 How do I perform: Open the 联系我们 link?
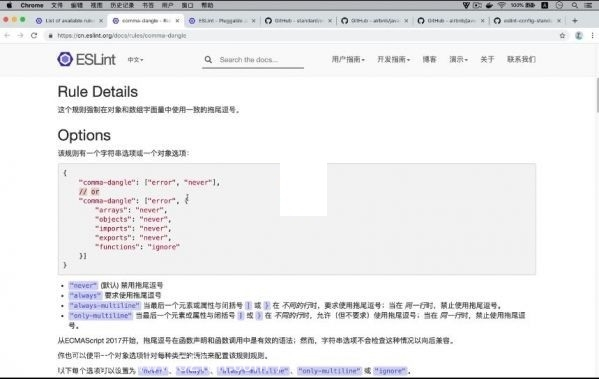(521, 59)
